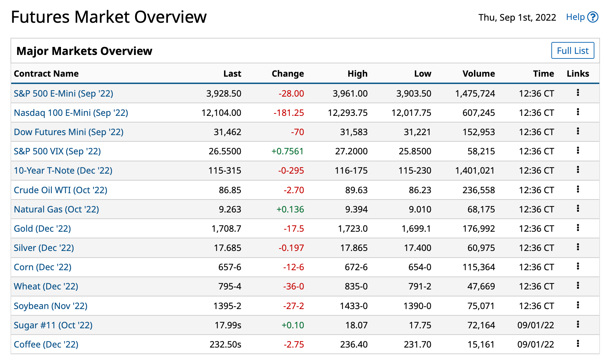Click the Help text link
The width and height of the screenshot is (607, 364).
click(575, 17)
